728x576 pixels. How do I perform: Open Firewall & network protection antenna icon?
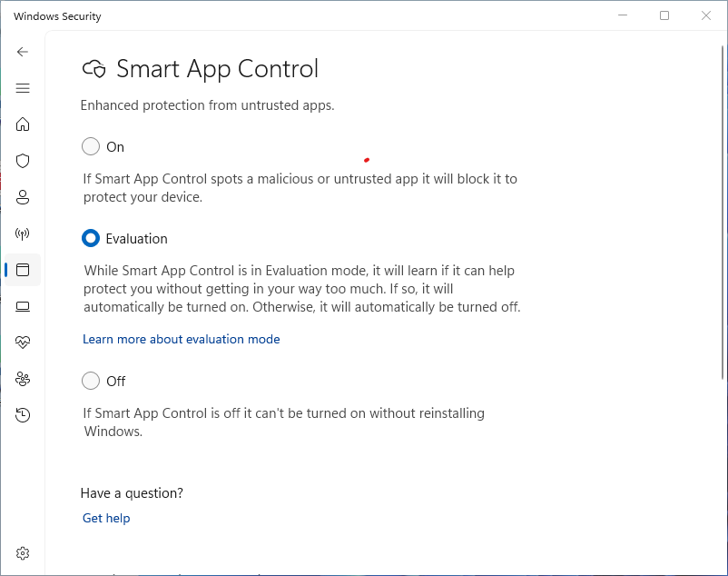23,233
